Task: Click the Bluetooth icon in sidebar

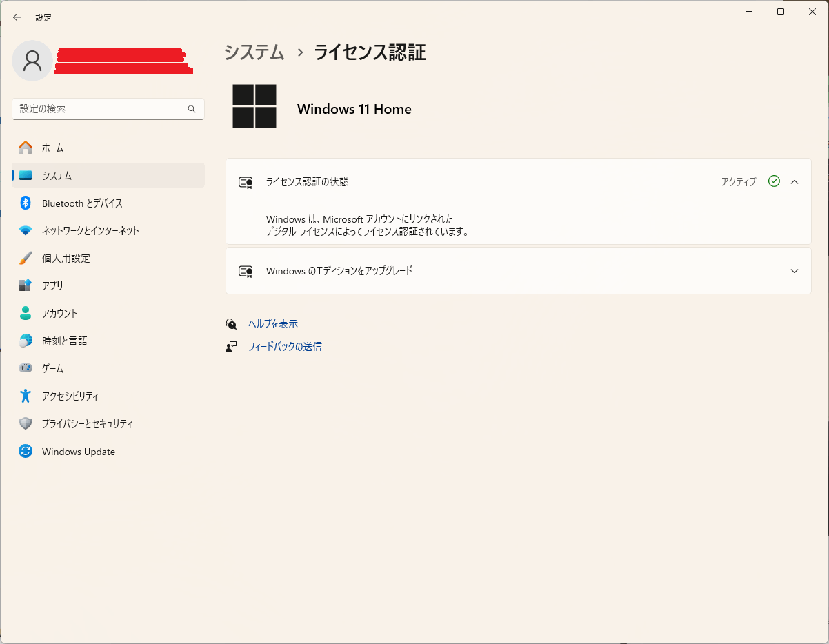Action: tap(26, 203)
